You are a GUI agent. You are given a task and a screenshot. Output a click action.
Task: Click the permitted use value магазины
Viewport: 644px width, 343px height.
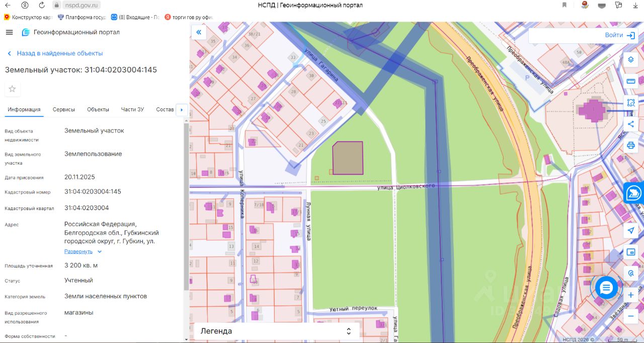(78, 313)
